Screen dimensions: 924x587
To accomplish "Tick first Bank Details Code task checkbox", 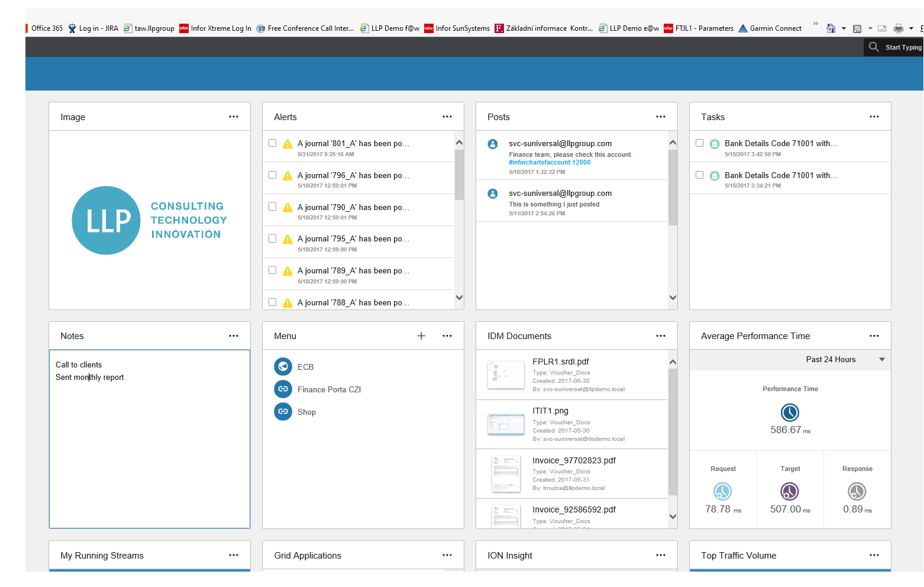I will (x=700, y=143).
